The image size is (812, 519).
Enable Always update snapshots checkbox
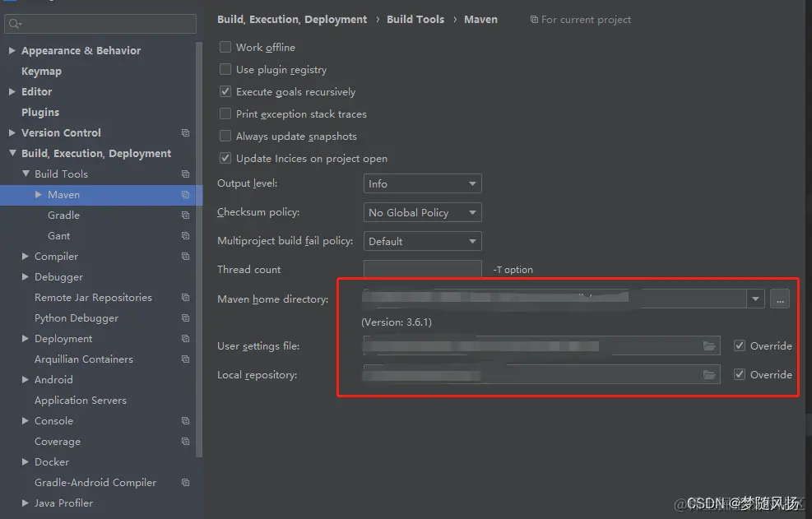[225, 137]
